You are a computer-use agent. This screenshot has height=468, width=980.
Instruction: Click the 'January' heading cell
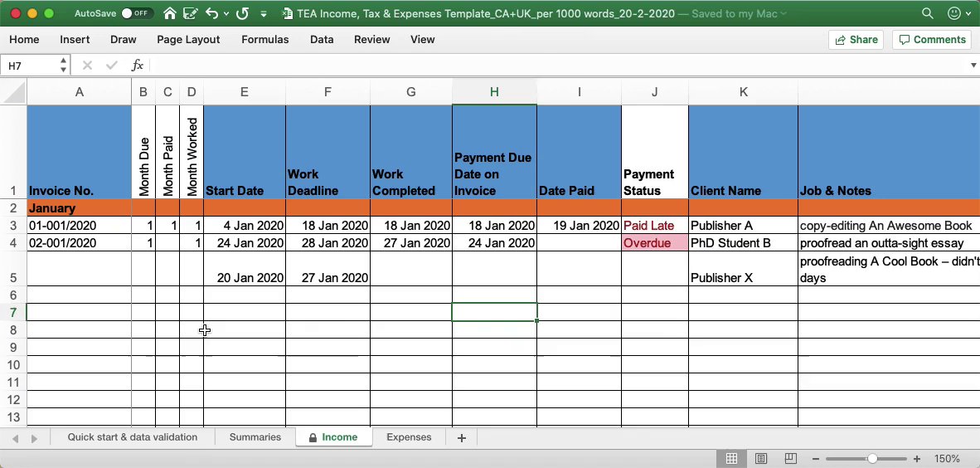tap(80, 208)
